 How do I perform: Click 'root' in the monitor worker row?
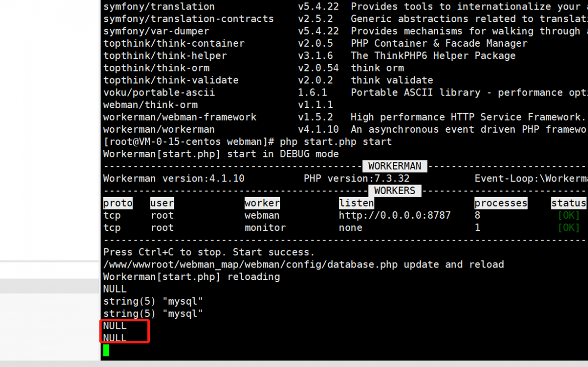click(162, 228)
